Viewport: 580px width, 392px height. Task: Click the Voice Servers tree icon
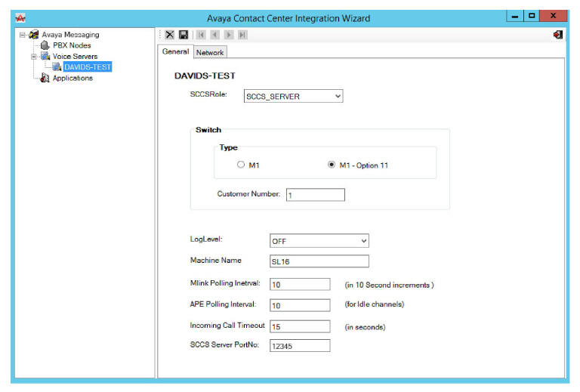[45, 56]
